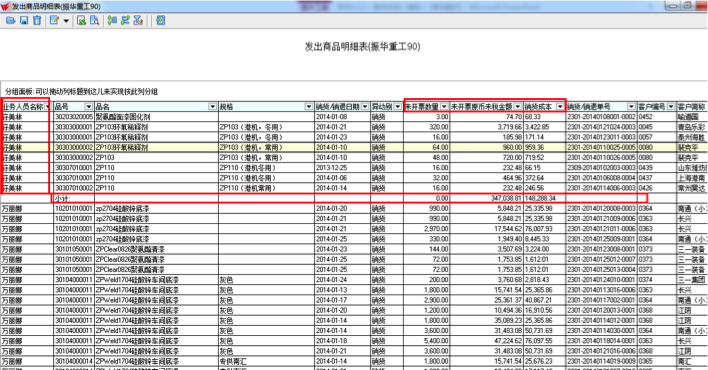Select order number 2301-20140123011-0003
Screen dimensions: 708x370
pyautogui.click(x=601, y=137)
